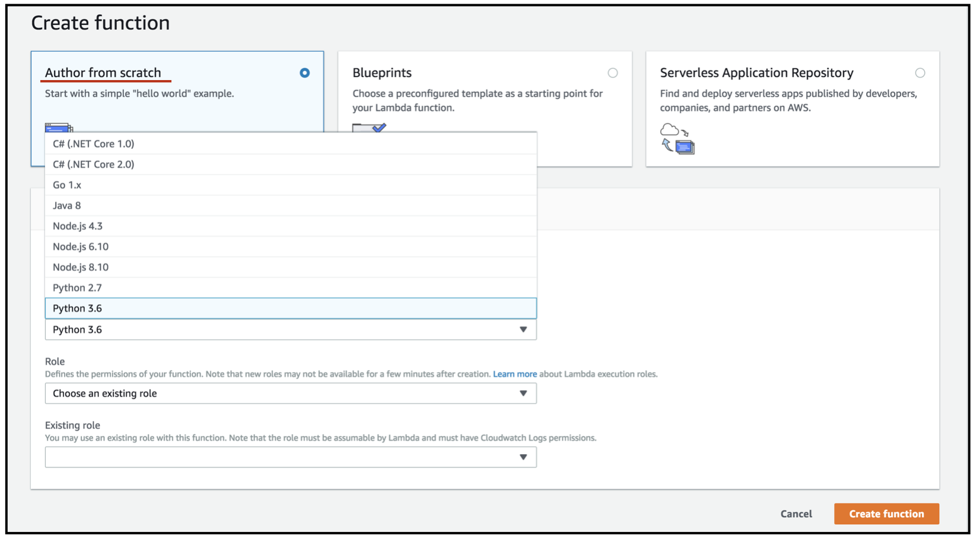Select the Serverless Application Repository radio button
Screen dimensions: 980x542
pos(920,73)
